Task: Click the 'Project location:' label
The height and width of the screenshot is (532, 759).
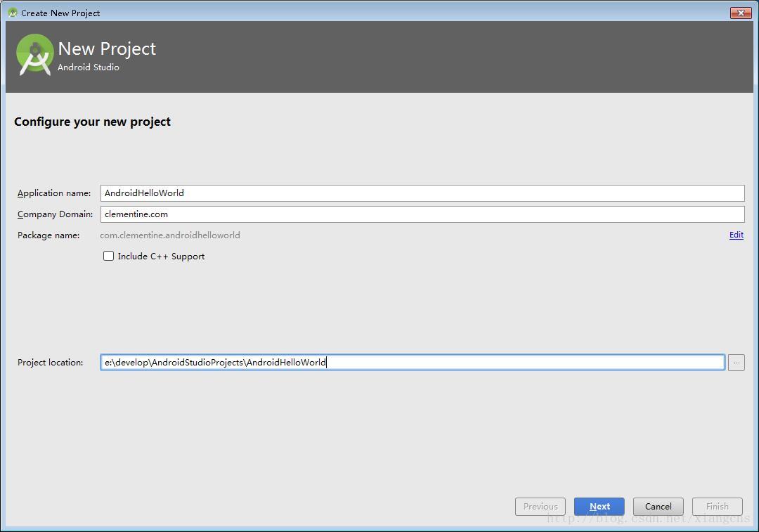Action: coord(51,363)
